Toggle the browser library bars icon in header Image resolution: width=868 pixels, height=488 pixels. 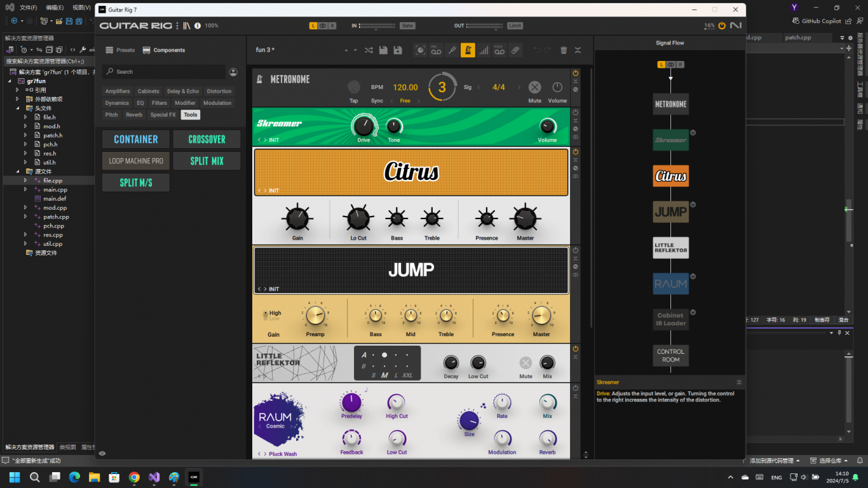(187, 25)
